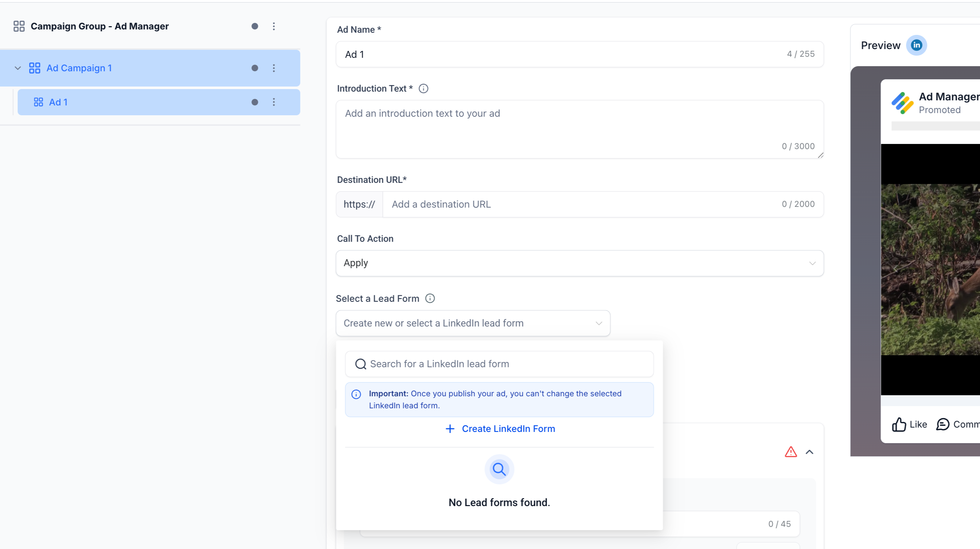980x549 pixels.
Task: Open three-dot menu for Ad 1
Action: pos(274,102)
